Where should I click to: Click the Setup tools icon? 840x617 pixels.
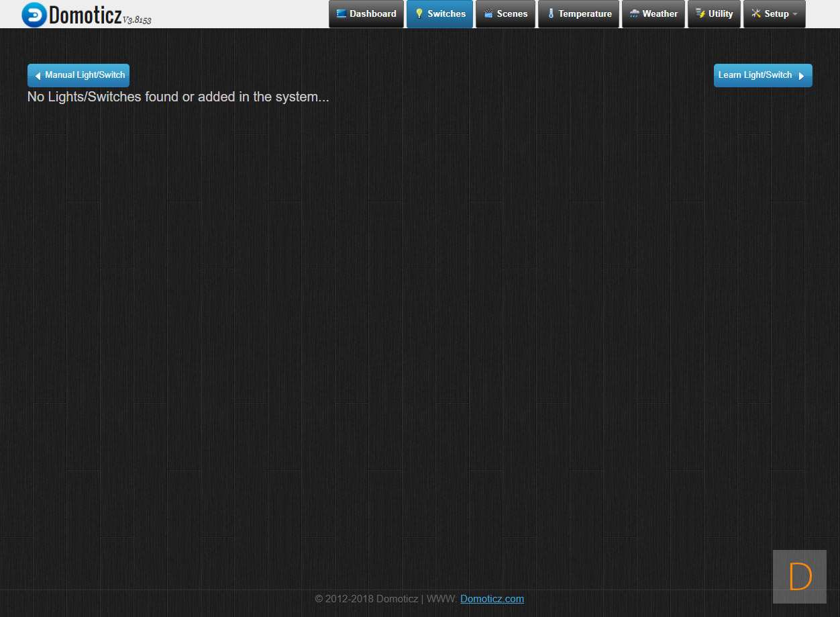756,13
